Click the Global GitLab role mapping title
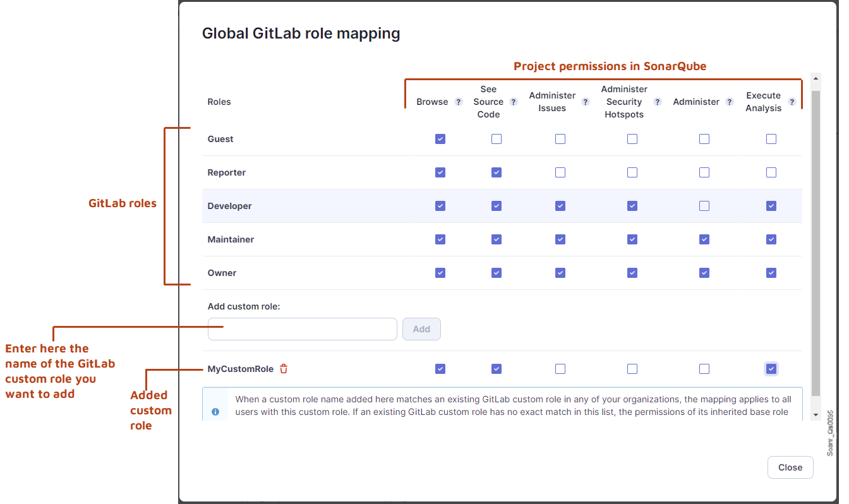 (301, 33)
